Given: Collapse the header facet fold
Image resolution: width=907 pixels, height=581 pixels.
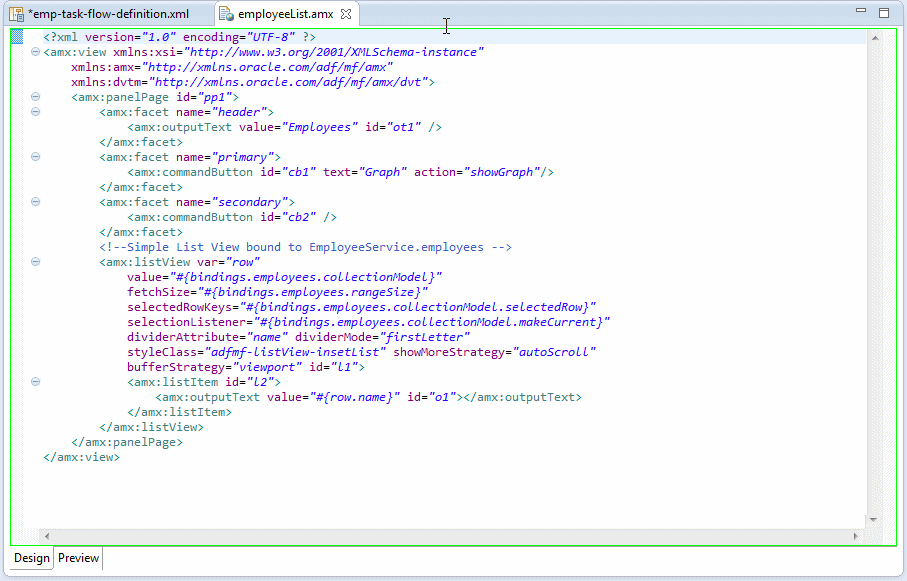Looking at the screenshot, I should coord(35,112).
